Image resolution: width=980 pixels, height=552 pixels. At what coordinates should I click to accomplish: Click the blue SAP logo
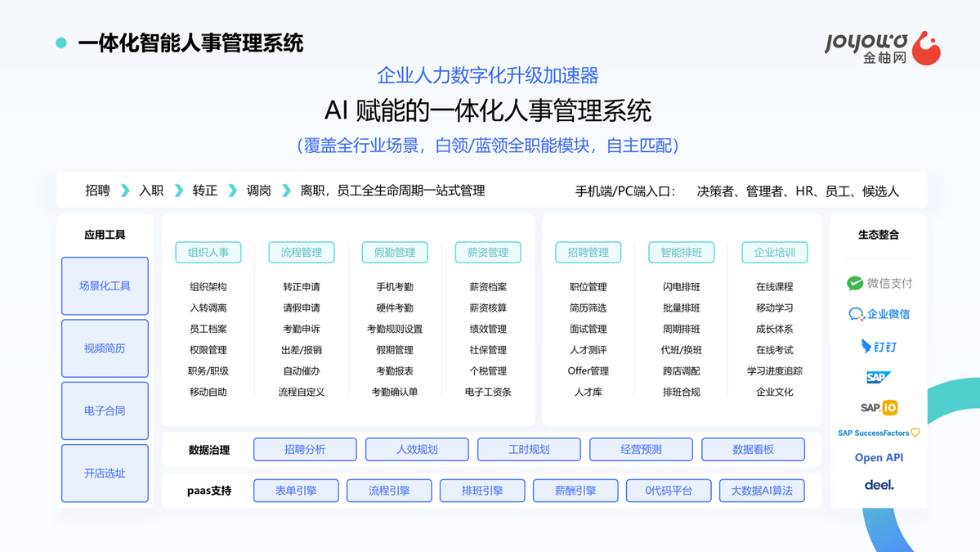pos(878,377)
